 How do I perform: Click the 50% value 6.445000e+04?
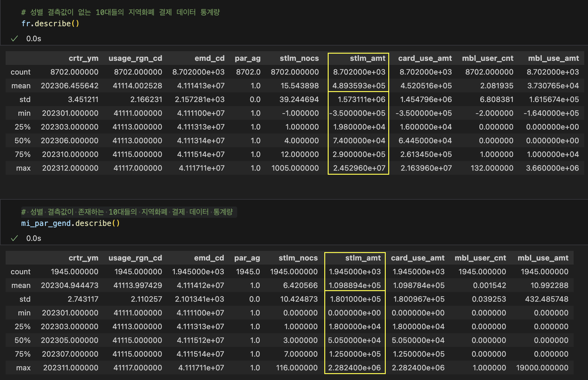click(425, 141)
